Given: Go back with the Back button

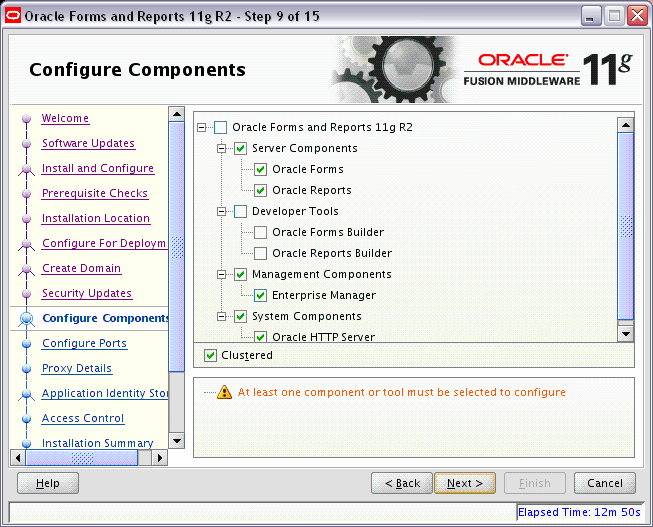Looking at the screenshot, I should tap(402, 483).
